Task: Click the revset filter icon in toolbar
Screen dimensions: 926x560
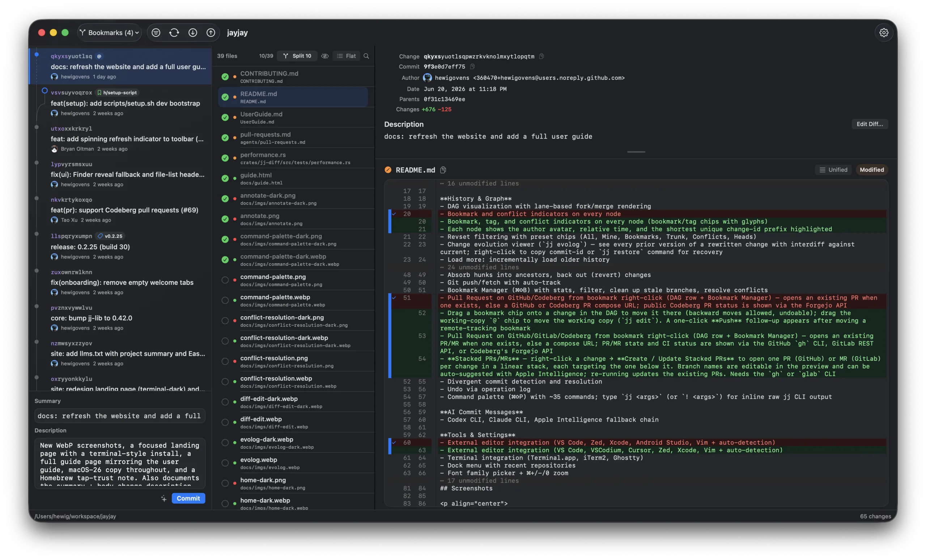Action: pyautogui.click(x=156, y=33)
